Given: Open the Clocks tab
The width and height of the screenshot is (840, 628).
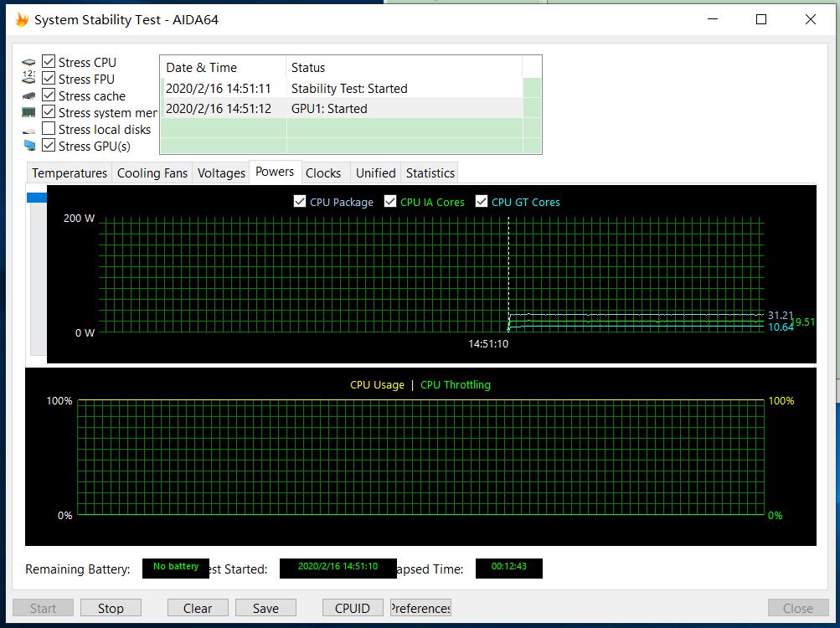Looking at the screenshot, I should point(322,173).
